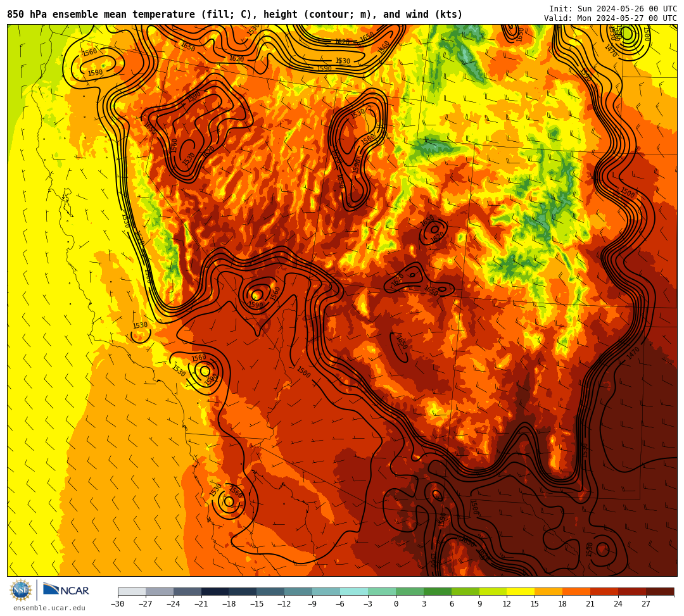
Task: Click the Valid: Mon 2024-05-27 00 UTC text
Action: [x=611, y=18]
